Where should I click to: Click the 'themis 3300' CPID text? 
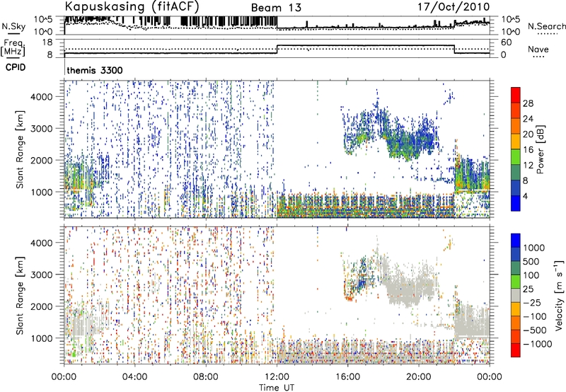95,70
